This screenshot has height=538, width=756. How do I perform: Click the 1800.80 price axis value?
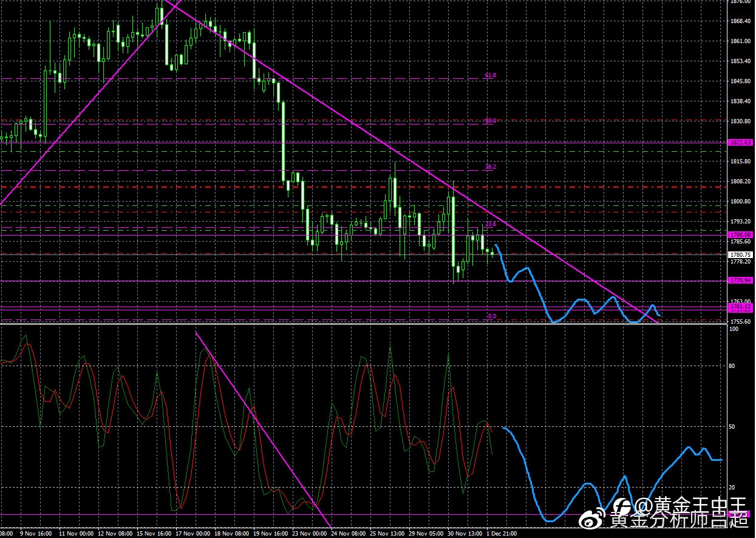pyautogui.click(x=740, y=202)
